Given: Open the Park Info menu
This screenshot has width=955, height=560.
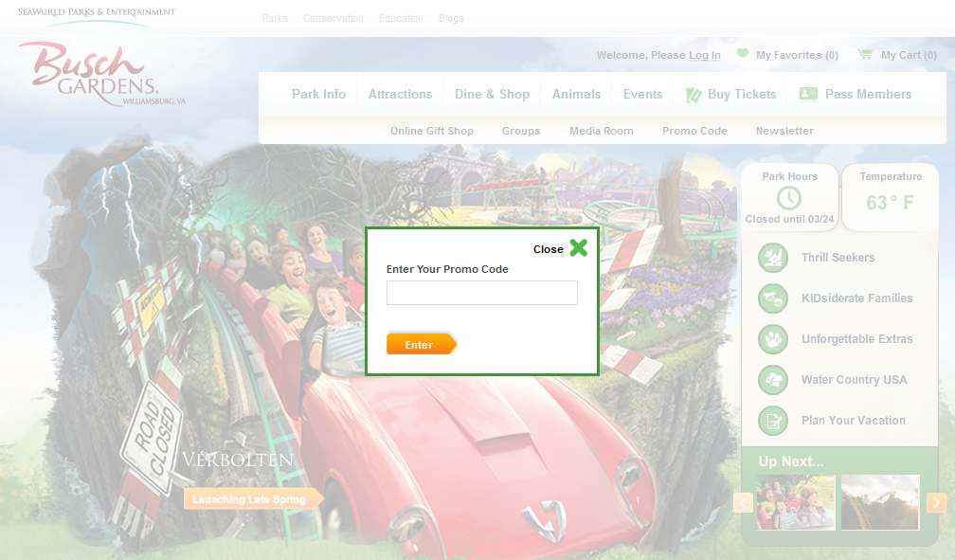Looking at the screenshot, I should (x=318, y=94).
